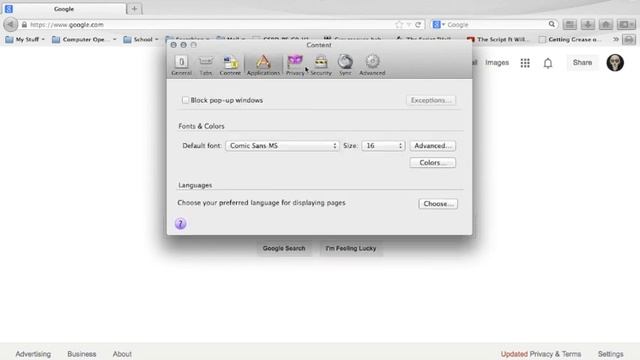Screen dimensions: 640x360
Task: Click the browser back button
Action: [10, 24]
